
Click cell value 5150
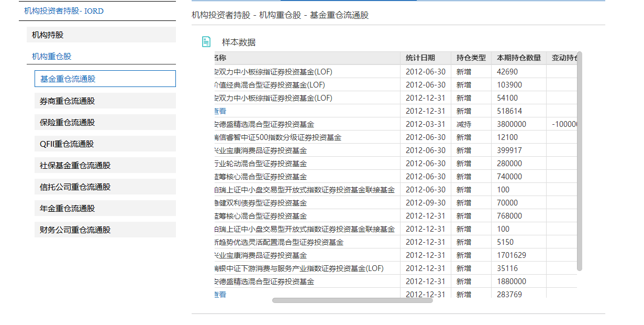(x=505, y=242)
